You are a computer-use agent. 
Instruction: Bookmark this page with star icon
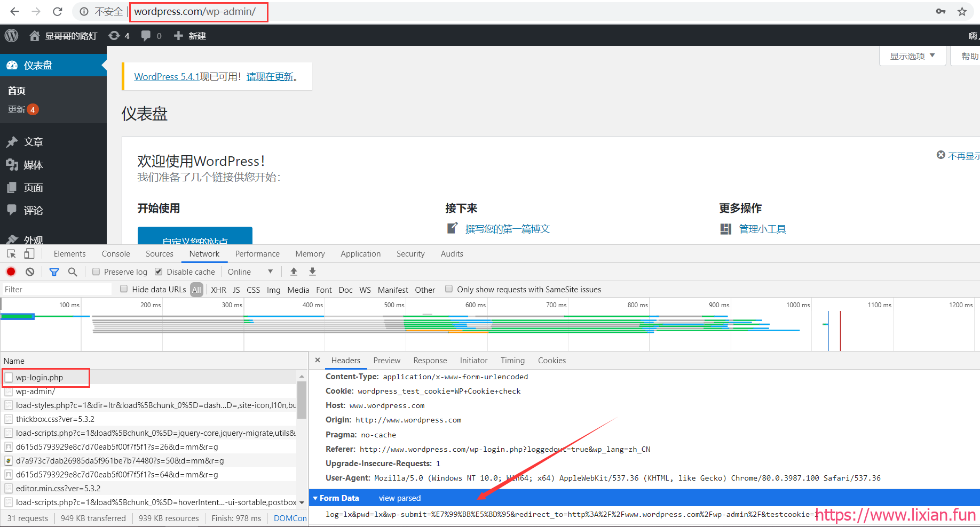point(962,11)
